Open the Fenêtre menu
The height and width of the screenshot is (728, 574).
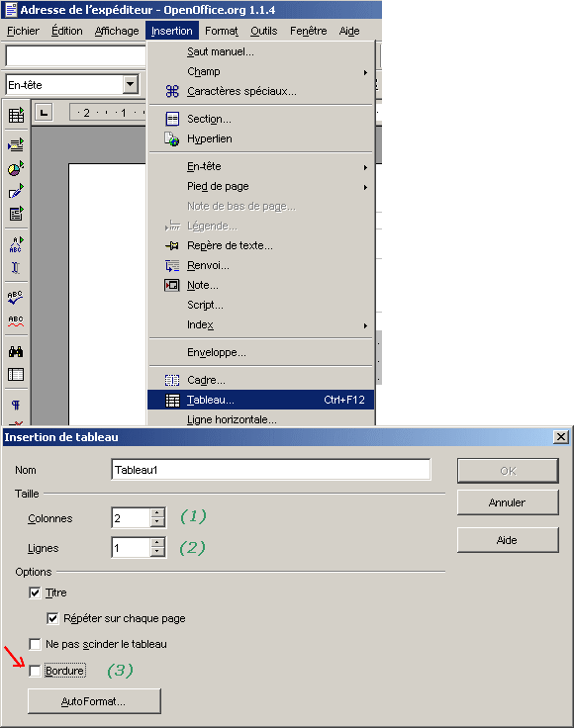[309, 31]
